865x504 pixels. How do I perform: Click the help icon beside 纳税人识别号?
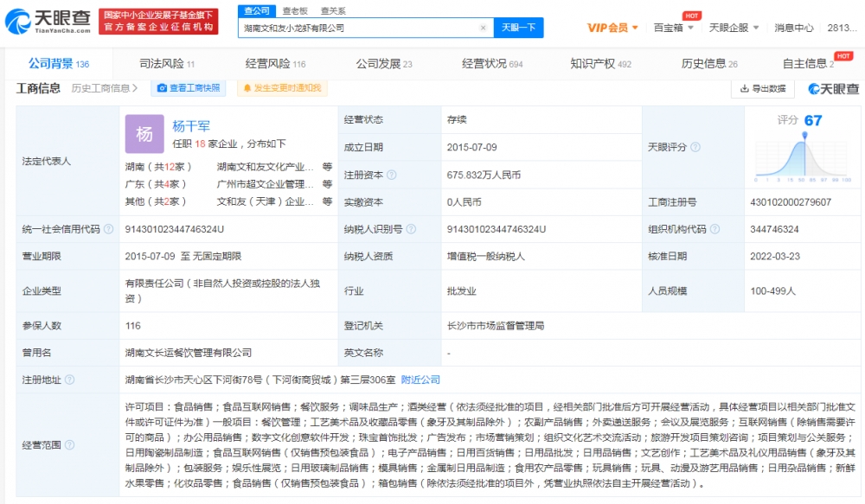tap(411, 229)
